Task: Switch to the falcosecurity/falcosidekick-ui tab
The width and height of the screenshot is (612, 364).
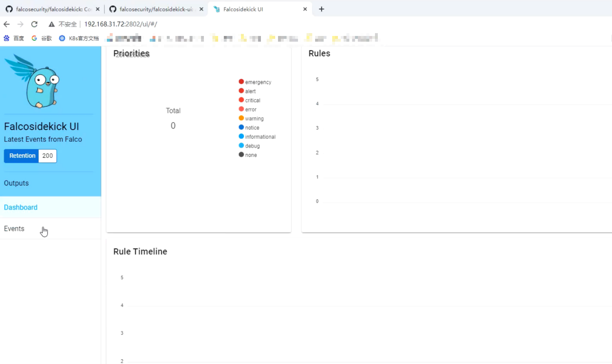Action: click(156, 9)
